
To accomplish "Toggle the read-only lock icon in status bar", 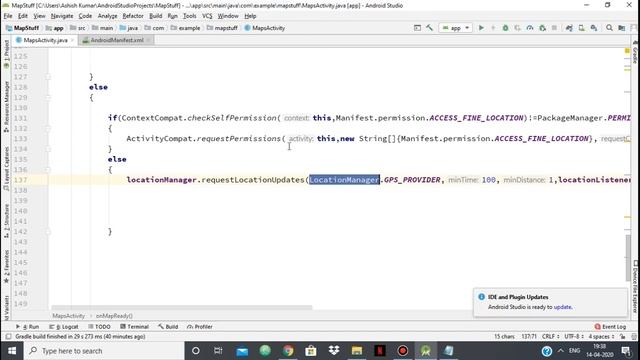I will coord(622,337).
